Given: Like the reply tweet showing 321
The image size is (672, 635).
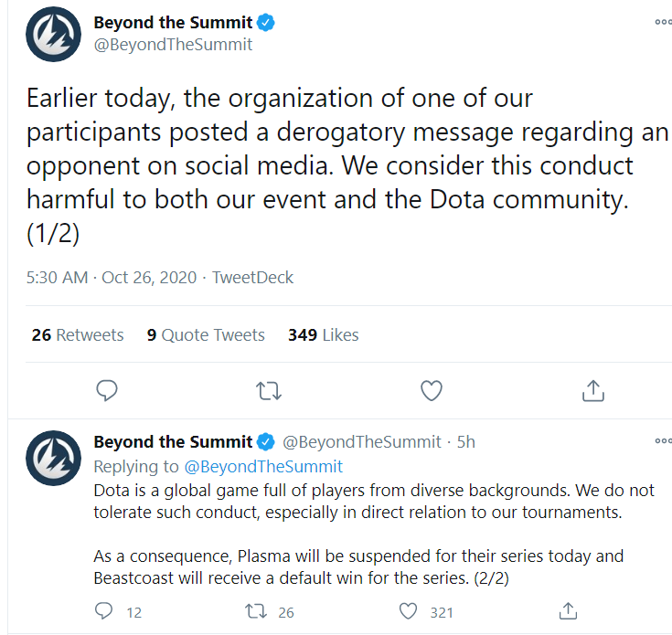Looking at the screenshot, I should pyautogui.click(x=411, y=611).
